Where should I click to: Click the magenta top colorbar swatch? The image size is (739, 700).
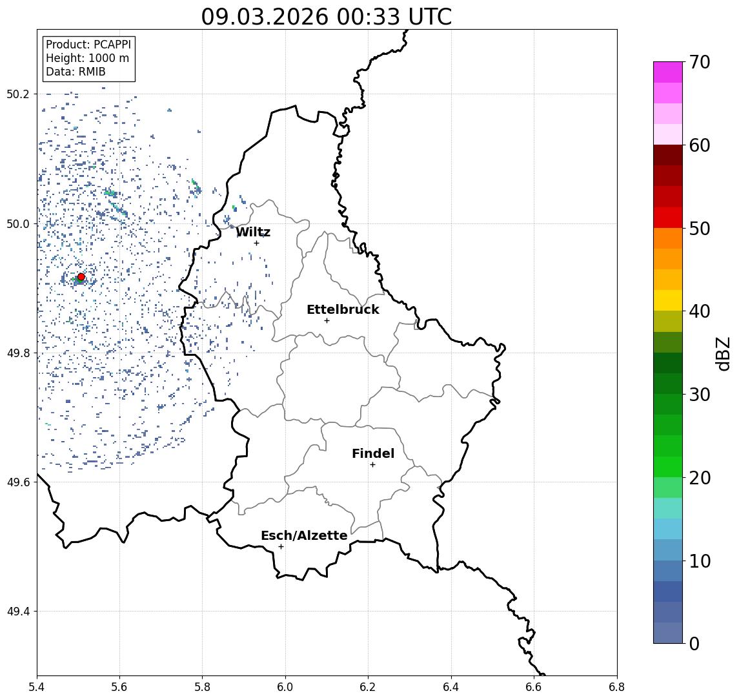click(668, 72)
